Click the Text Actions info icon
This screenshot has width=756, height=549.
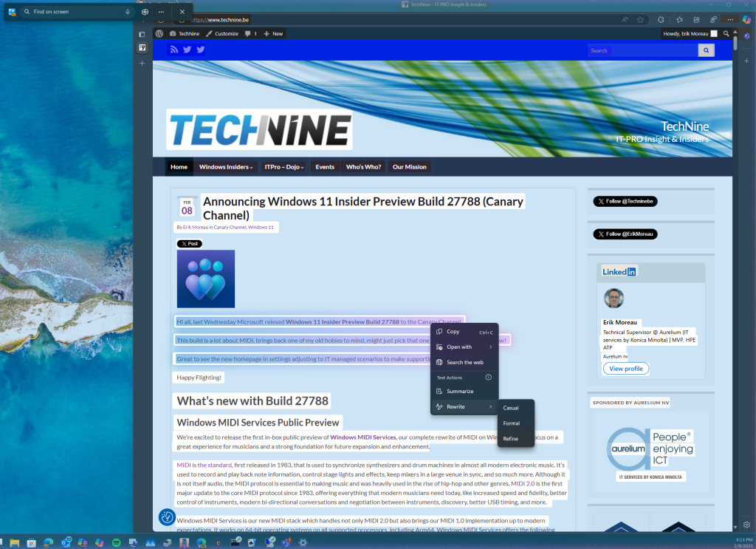488,377
